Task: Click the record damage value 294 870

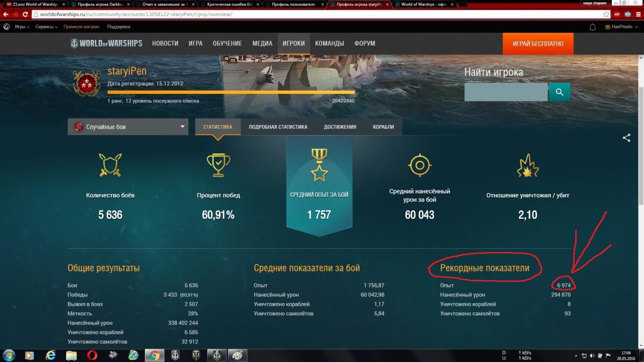Action: 561,294
